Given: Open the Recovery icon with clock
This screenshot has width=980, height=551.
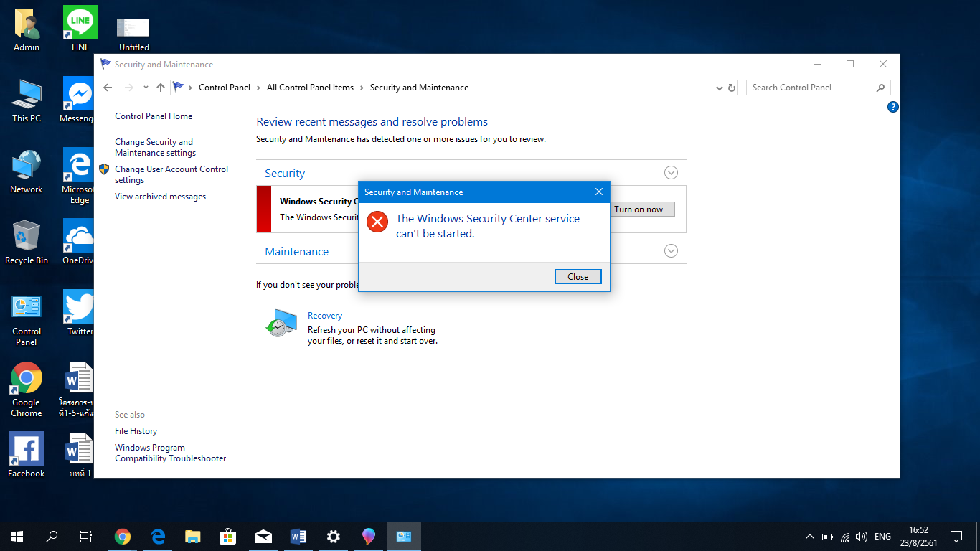Looking at the screenshot, I should pos(281,323).
